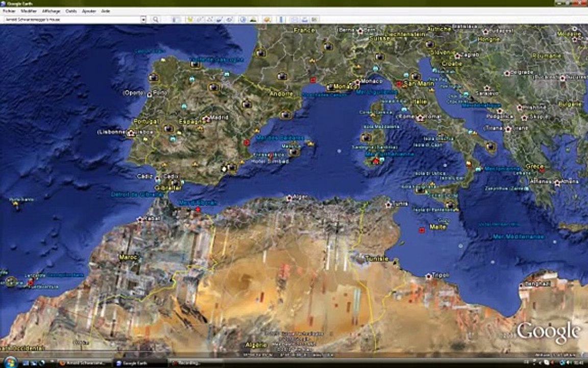Click the Espagne country label

192,121
